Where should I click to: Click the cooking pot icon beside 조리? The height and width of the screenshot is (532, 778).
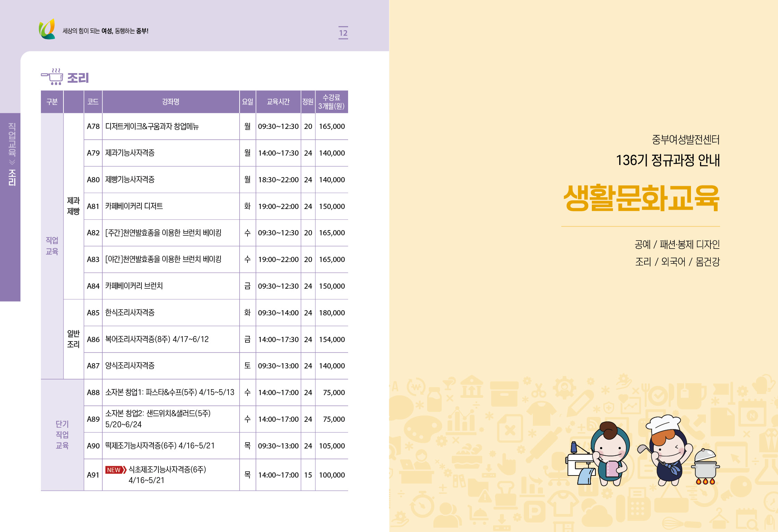[x=52, y=77]
